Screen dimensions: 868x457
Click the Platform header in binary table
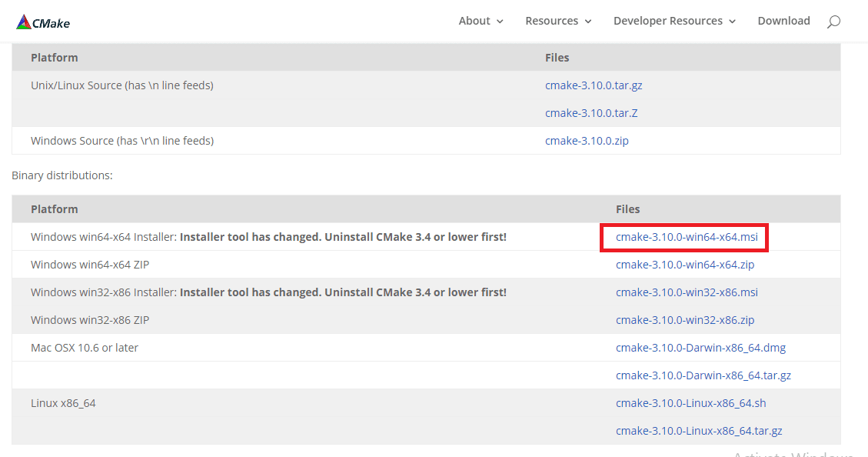55,209
